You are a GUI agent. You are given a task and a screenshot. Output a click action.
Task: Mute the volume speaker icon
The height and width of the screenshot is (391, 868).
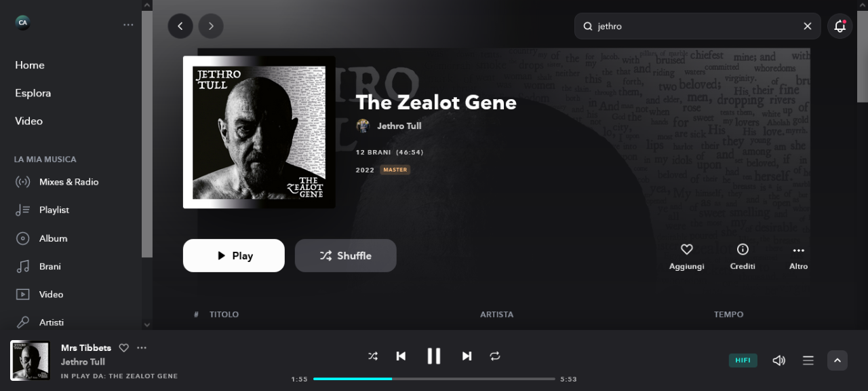pyautogui.click(x=778, y=360)
